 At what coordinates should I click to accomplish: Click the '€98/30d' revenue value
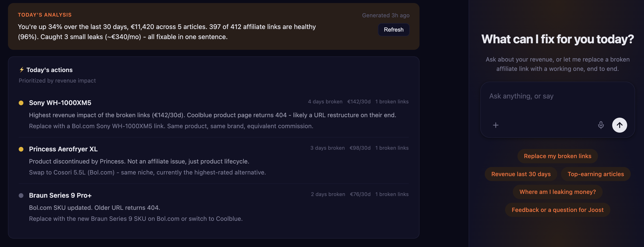pos(360,148)
